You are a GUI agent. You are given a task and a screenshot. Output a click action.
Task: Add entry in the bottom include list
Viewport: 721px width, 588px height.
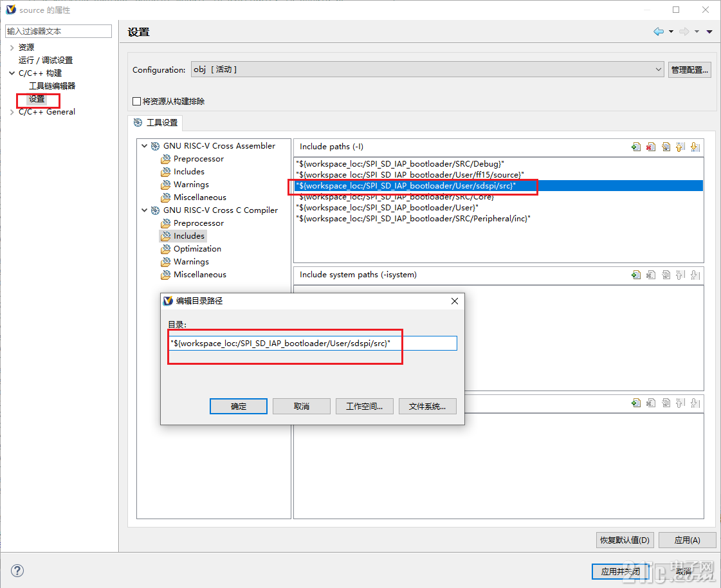636,403
